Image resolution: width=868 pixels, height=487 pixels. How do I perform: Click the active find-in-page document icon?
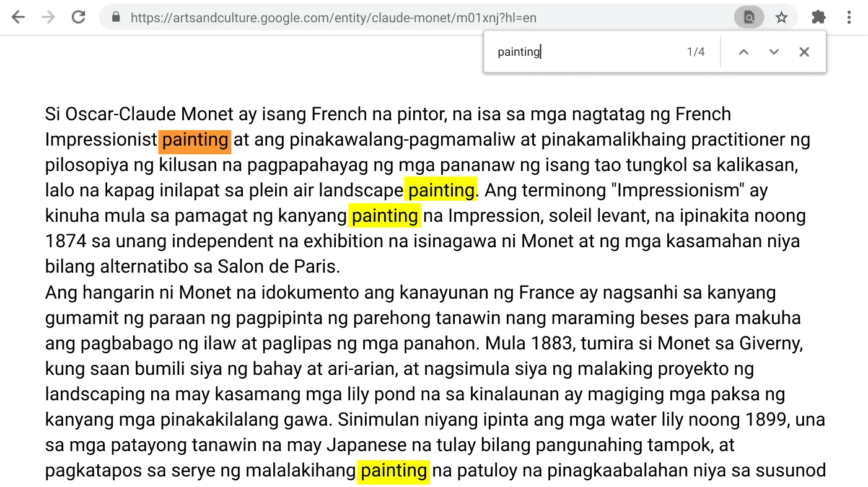[748, 17]
